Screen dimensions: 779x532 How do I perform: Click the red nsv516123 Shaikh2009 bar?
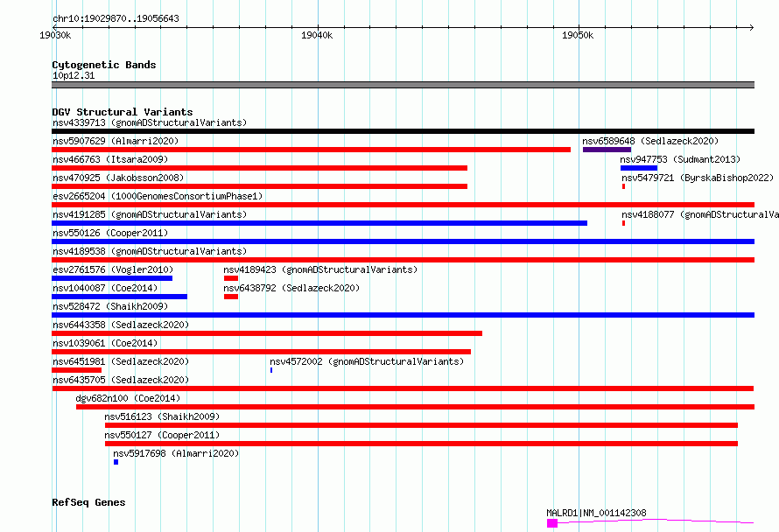[x=421, y=425]
